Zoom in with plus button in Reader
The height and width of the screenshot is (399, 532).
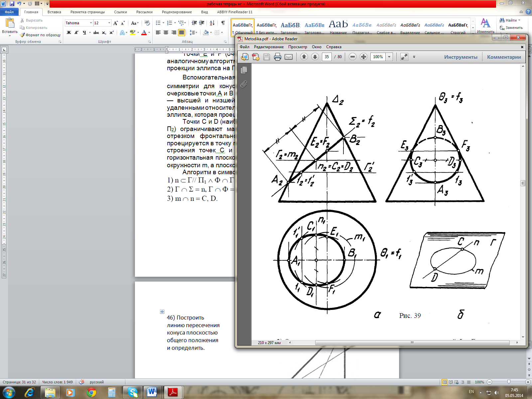(363, 57)
